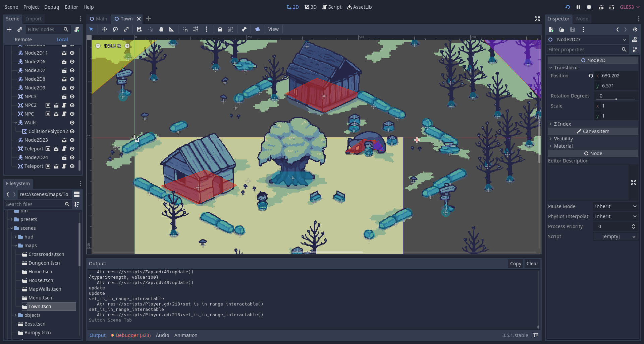Expand the objects folder in FileSystem
Viewport: 644px width, 344px height.
tap(15, 315)
